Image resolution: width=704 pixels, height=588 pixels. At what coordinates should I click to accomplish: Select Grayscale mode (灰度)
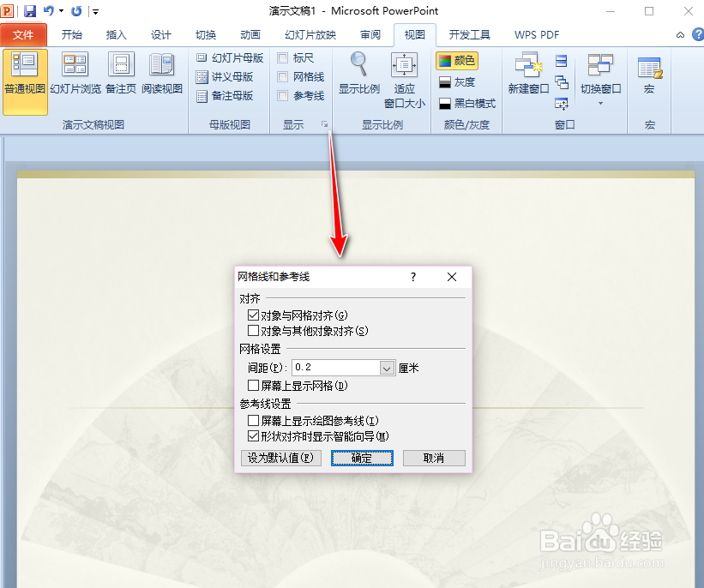pos(456,82)
